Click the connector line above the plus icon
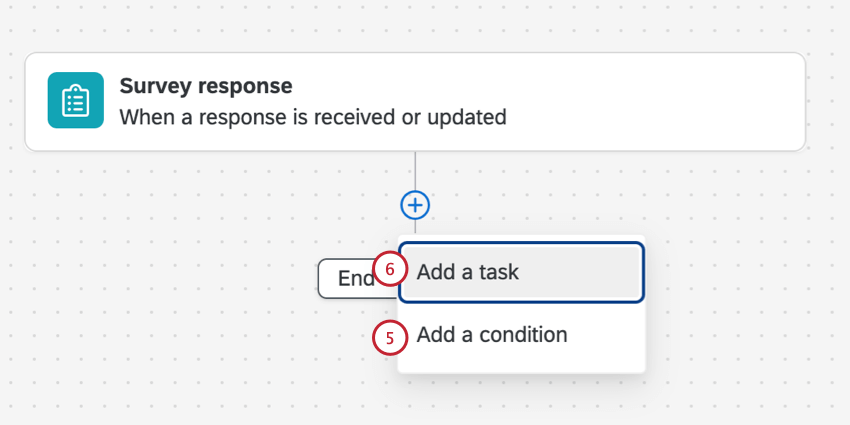 coord(415,170)
